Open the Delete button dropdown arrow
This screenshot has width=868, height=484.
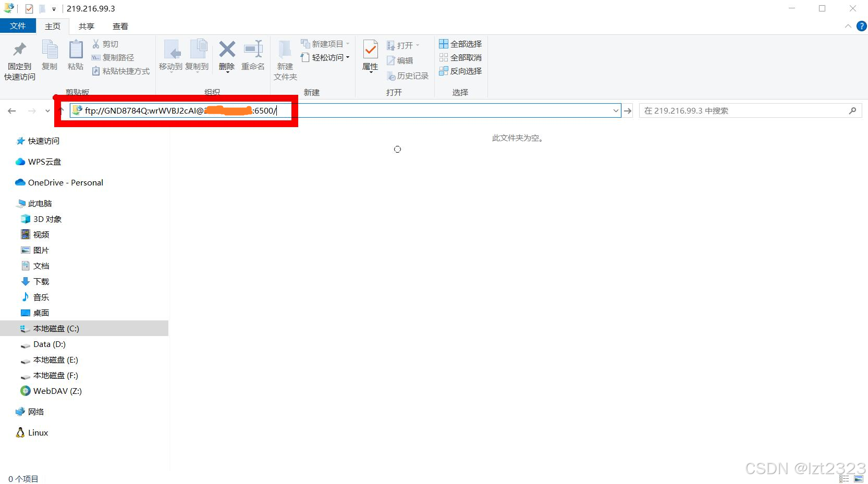click(227, 72)
